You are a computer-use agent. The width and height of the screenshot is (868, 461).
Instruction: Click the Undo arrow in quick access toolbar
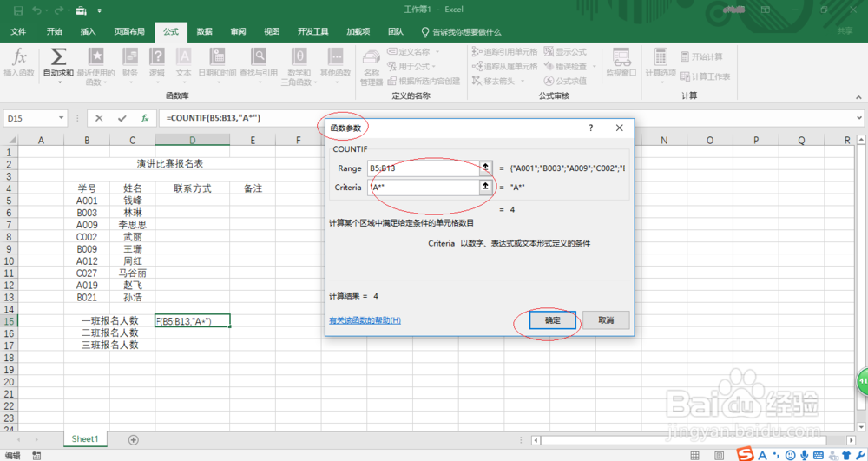point(37,10)
